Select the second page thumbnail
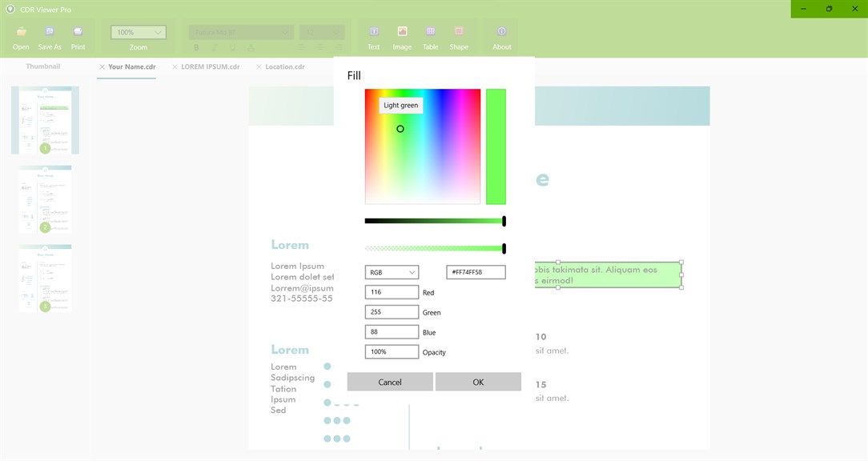 coord(45,198)
